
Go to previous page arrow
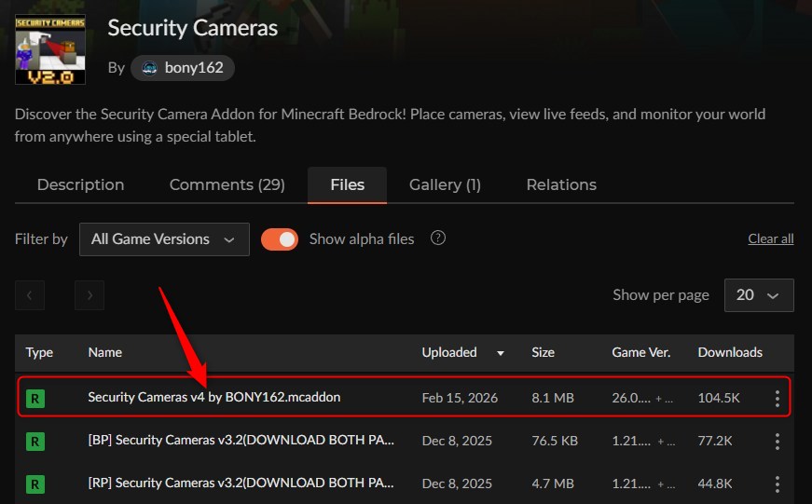pyautogui.click(x=30, y=295)
